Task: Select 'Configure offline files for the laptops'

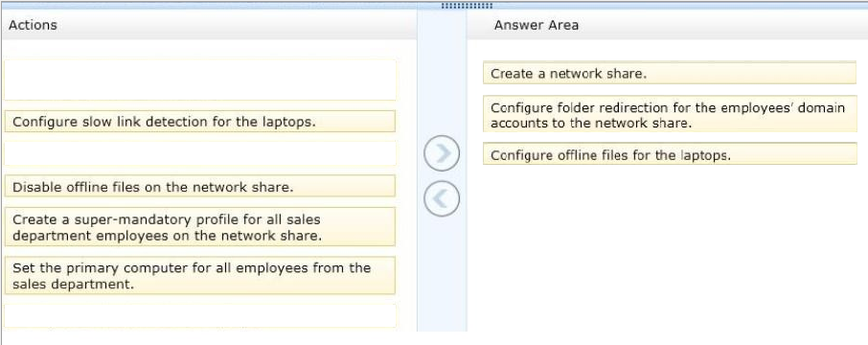Action: coord(670,154)
